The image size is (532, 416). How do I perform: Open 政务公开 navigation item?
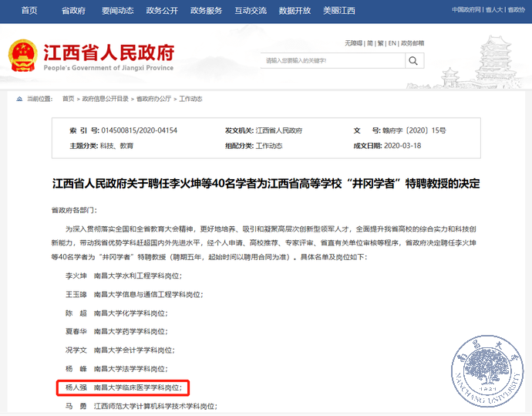(162, 11)
